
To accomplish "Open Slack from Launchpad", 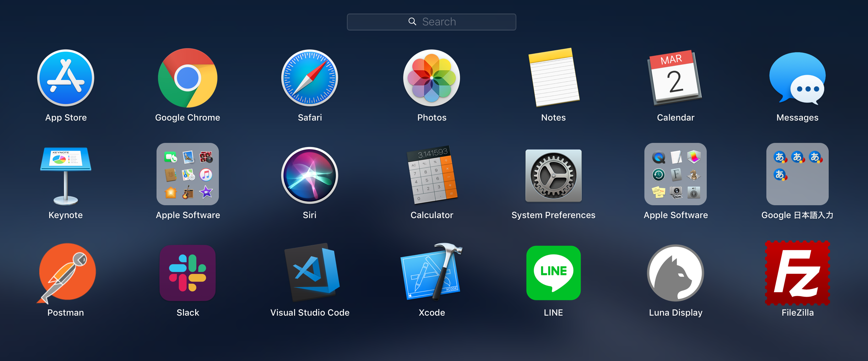I will click(188, 273).
